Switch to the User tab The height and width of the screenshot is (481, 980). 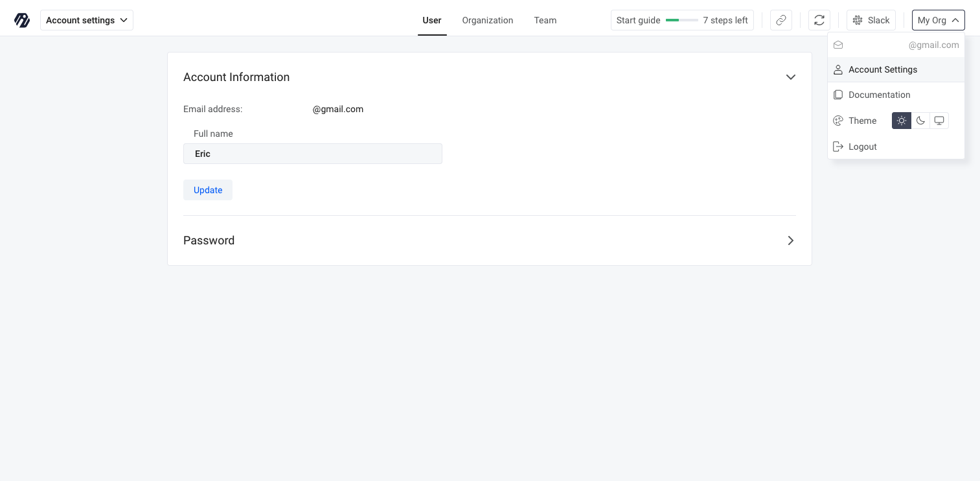coord(432,20)
